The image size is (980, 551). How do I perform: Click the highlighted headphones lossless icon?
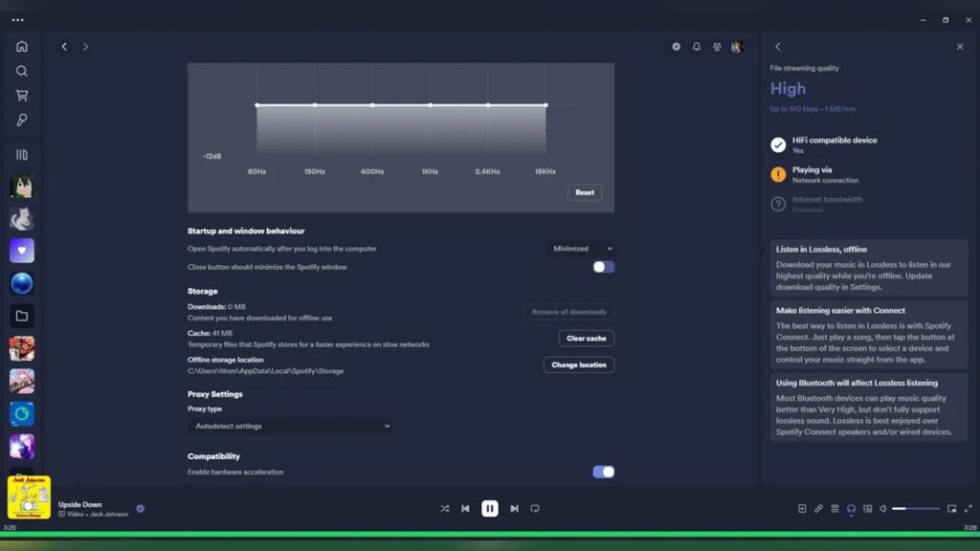(851, 509)
